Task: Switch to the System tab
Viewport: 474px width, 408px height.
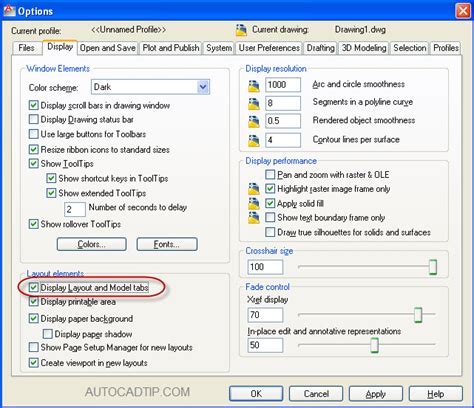Action: pos(219,48)
